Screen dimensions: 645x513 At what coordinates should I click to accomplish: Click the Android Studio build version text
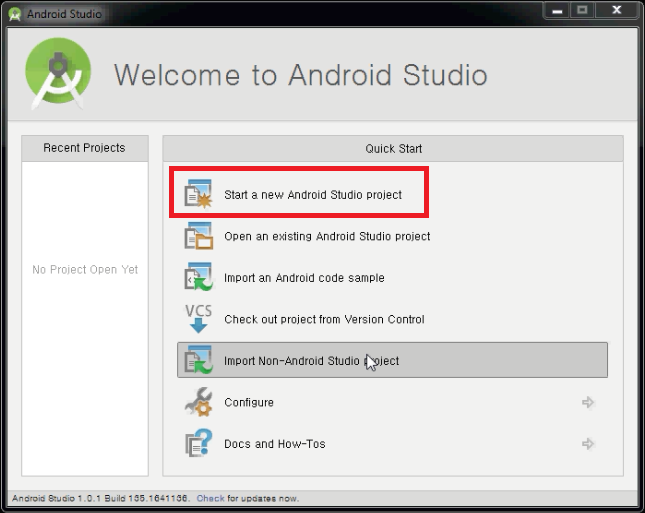100,498
